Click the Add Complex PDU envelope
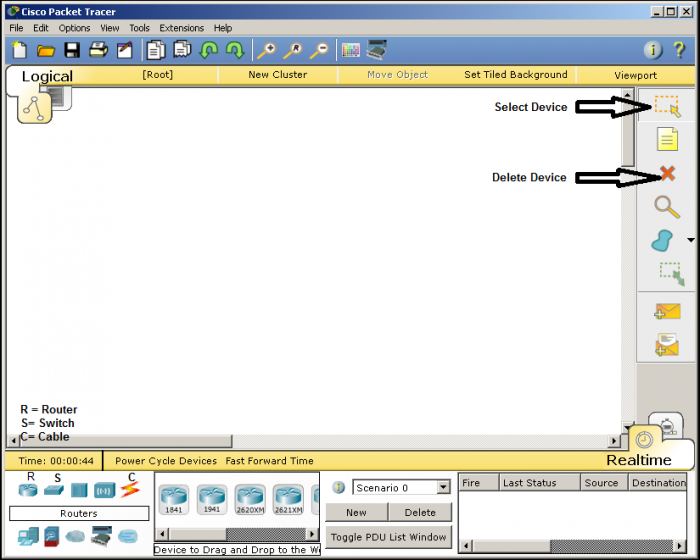 point(667,345)
